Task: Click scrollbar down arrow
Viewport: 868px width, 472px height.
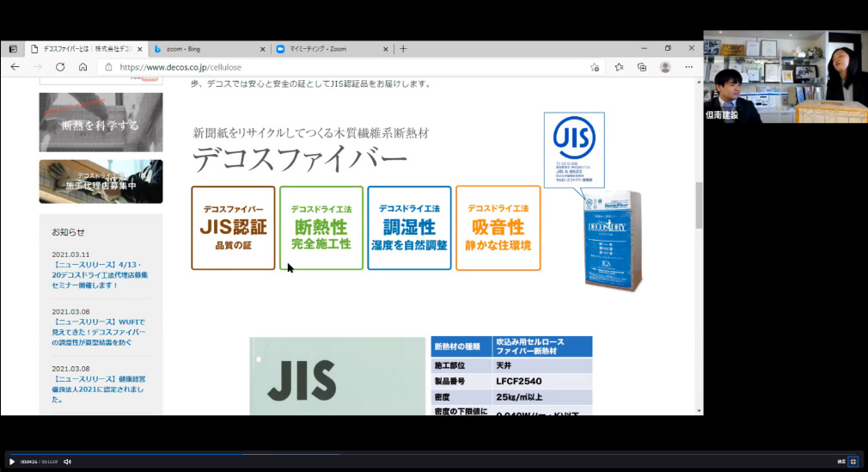Action: 700,411
